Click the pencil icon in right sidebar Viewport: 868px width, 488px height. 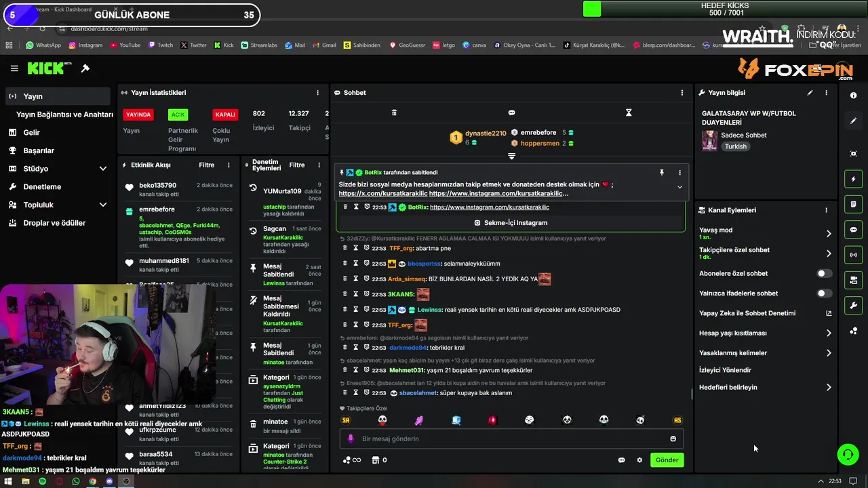(x=853, y=121)
